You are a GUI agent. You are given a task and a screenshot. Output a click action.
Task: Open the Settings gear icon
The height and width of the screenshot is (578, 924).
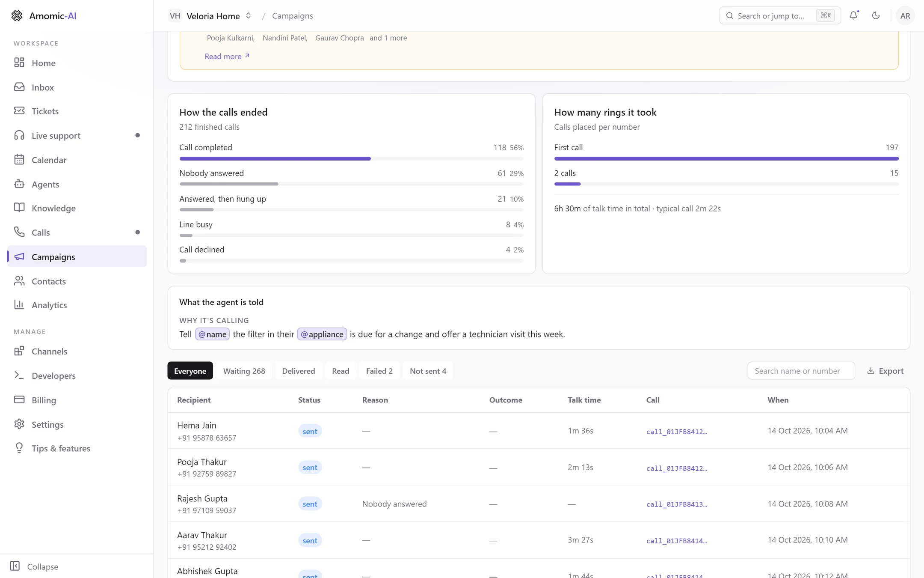19,424
